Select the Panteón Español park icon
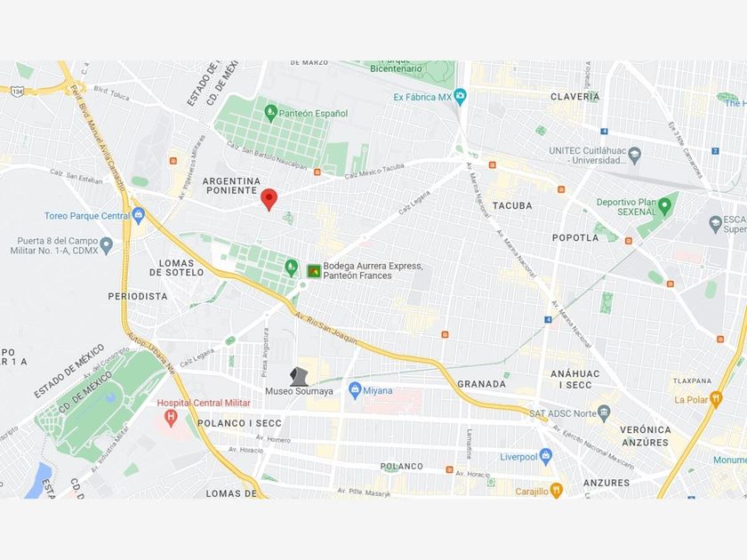This screenshot has width=747, height=560. (270, 114)
